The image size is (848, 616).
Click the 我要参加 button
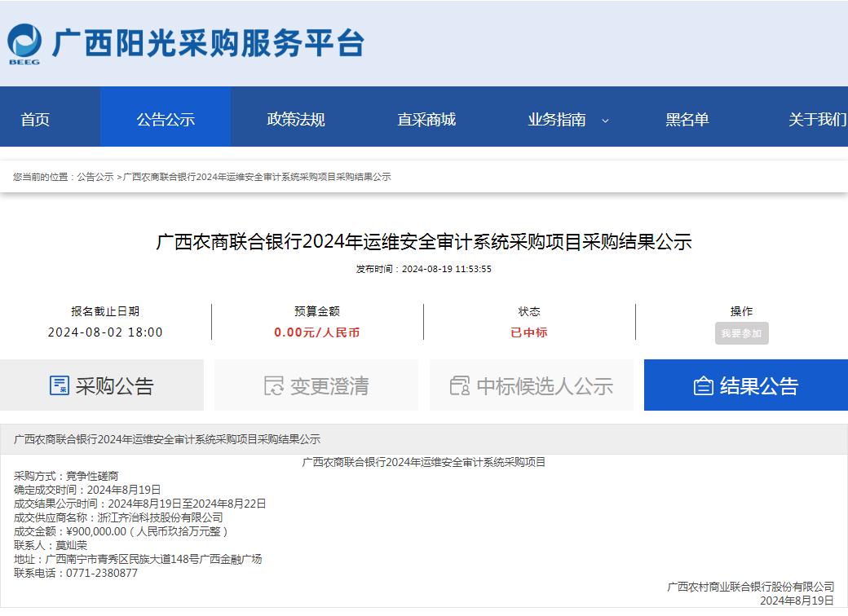(x=741, y=333)
